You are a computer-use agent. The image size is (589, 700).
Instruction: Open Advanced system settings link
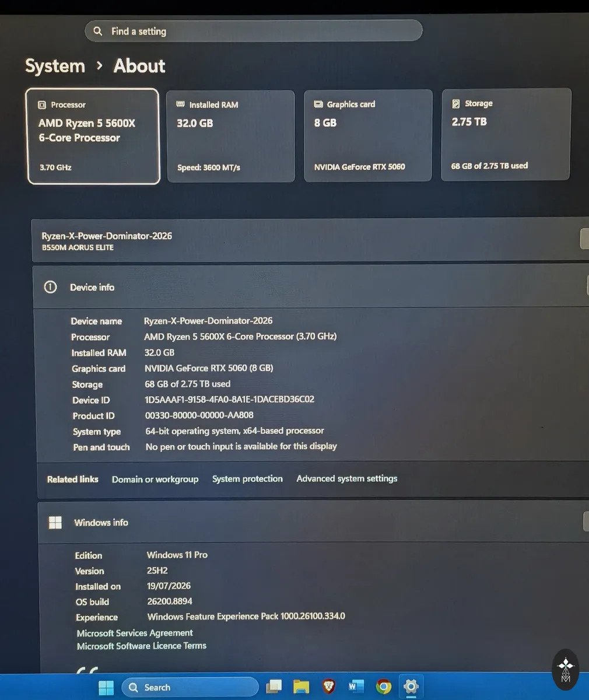click(x=347, y=478)
